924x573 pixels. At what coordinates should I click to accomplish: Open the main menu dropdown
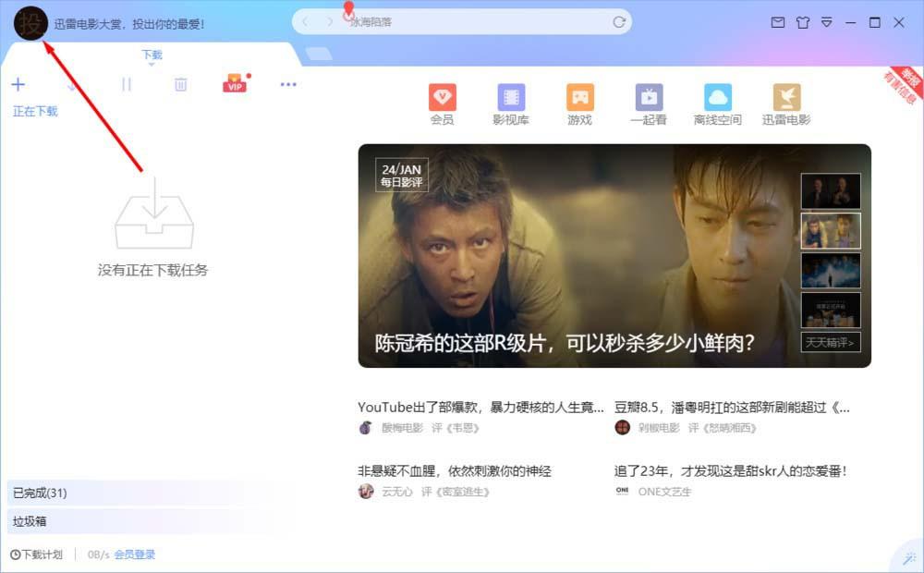827,22
